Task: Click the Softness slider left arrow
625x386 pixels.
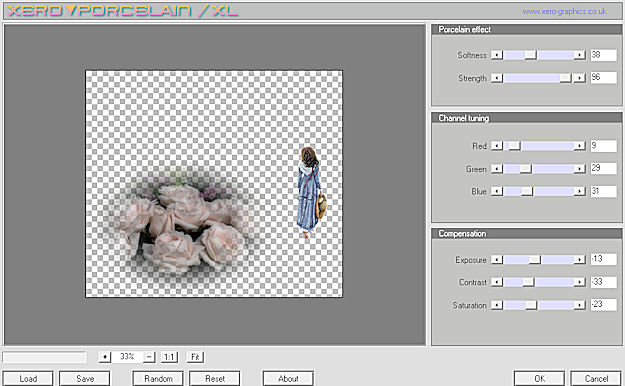Action: tap(497, 55)
